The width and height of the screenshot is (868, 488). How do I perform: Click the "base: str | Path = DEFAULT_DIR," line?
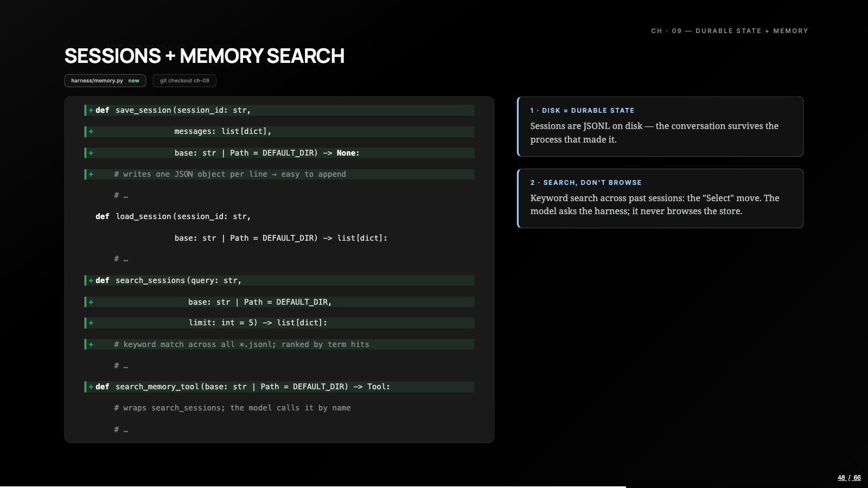(279, 302)
